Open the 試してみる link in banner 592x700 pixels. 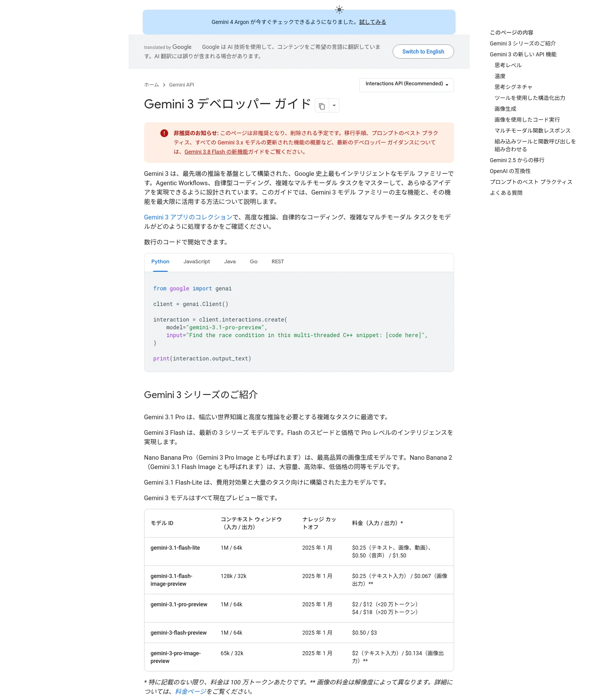[372, 22]
